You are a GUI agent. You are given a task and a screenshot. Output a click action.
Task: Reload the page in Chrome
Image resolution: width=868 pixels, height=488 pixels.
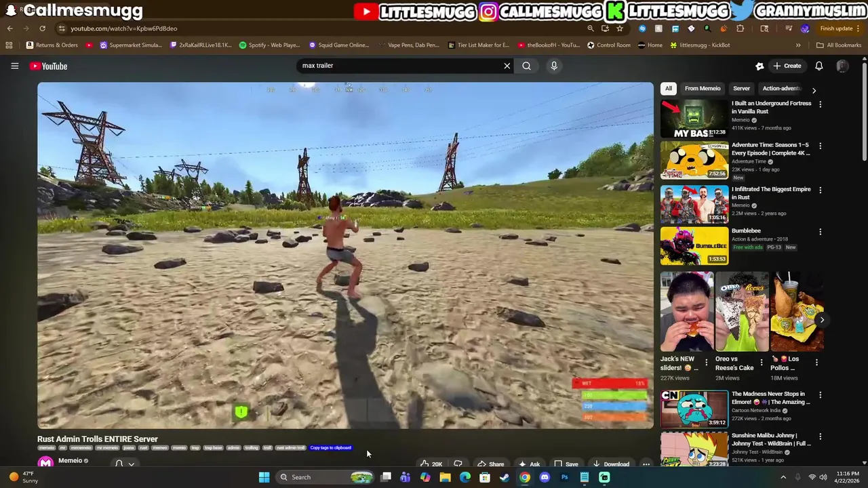click(42, 28)
